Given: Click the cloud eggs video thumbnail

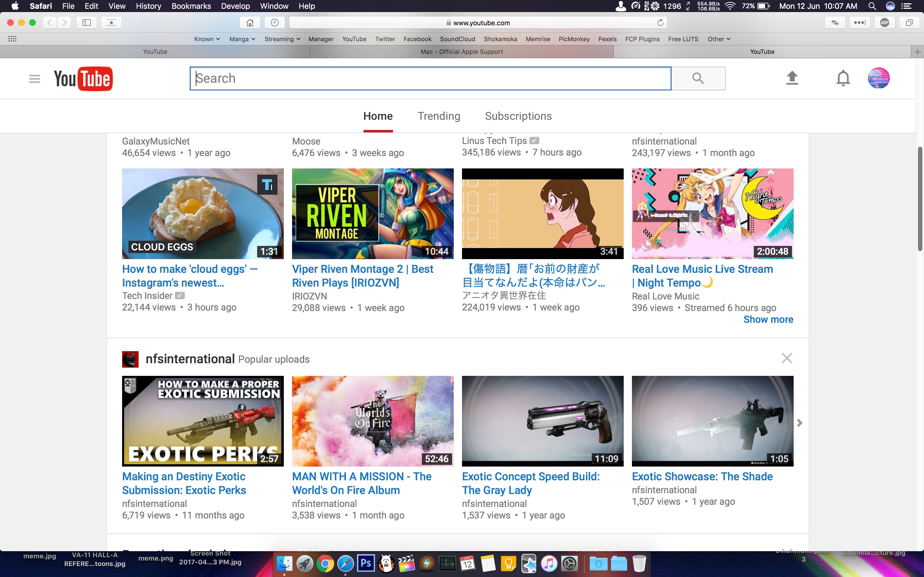Looking at the screenshot, I should (203, 213).
